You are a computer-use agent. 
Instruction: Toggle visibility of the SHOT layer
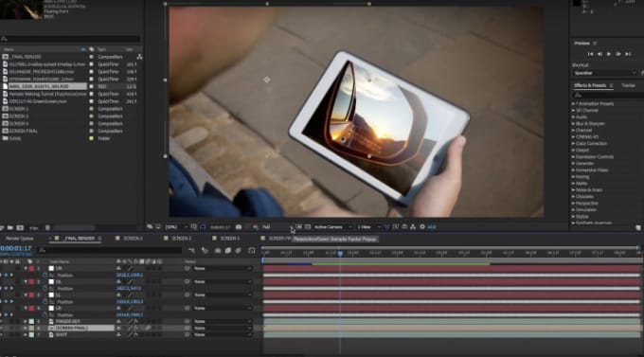point(1,335)
